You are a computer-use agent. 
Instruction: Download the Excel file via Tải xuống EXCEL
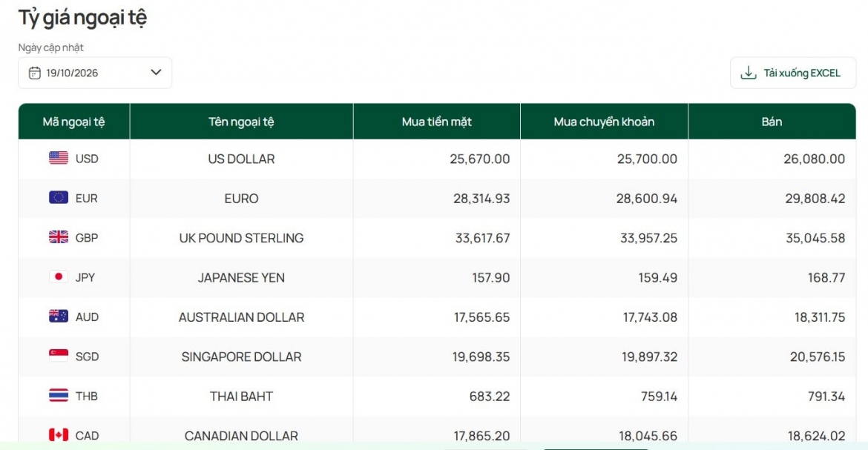793,73
